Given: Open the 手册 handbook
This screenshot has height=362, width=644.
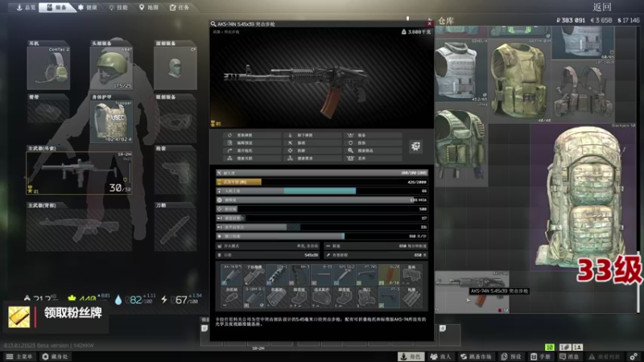Looking at the screenshot, I should tap(540, 356).
